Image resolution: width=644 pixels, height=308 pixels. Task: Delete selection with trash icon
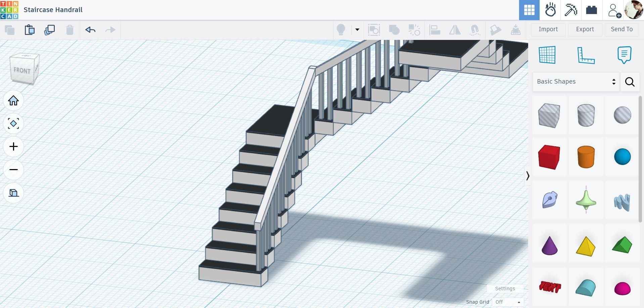[x=70, y=30]
